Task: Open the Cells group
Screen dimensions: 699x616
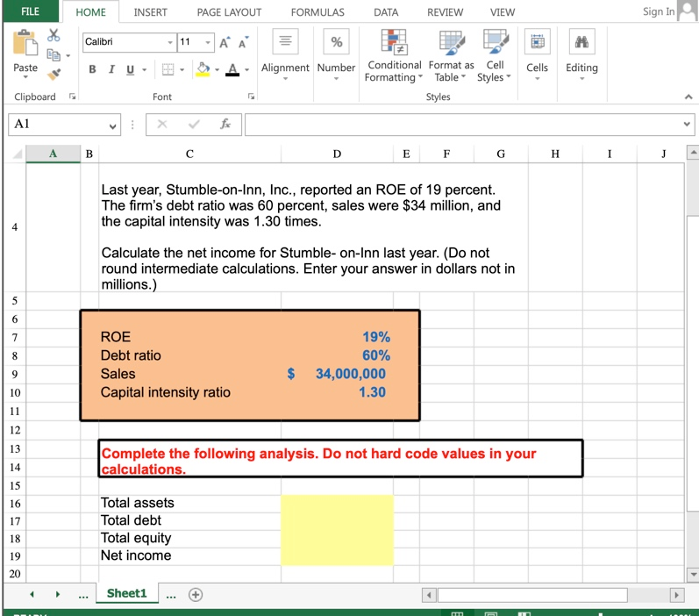Action: tap(537, 55)
